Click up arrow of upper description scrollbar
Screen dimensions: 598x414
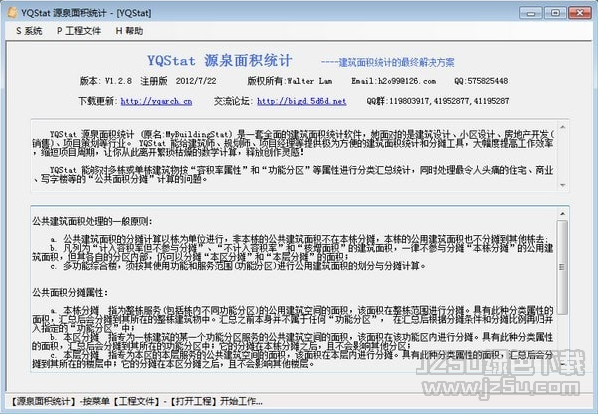[x=563, y=127]
